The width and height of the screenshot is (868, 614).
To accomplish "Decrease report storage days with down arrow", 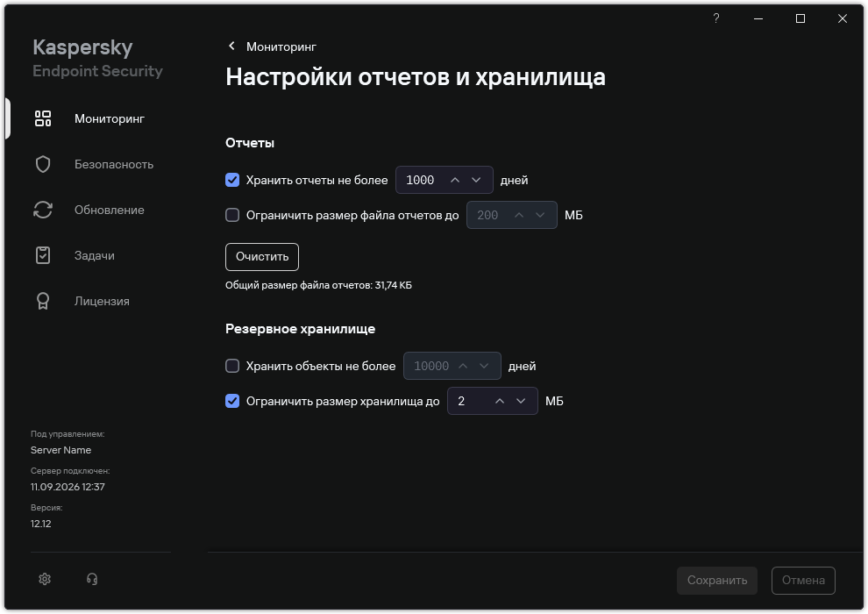I will 476,180.
